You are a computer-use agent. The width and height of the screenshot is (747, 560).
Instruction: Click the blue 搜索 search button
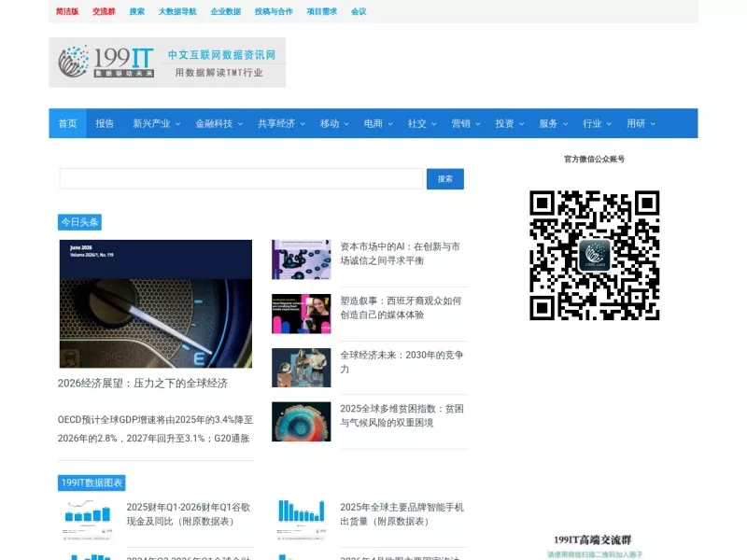[x=445, y=178]
